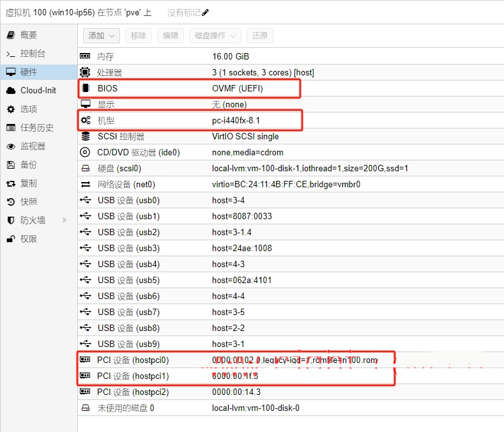Image resolution: width=504 pixels, height=432 pixels.
Task: Click the display (显示) monitor icon
Action: click(85, 104)
